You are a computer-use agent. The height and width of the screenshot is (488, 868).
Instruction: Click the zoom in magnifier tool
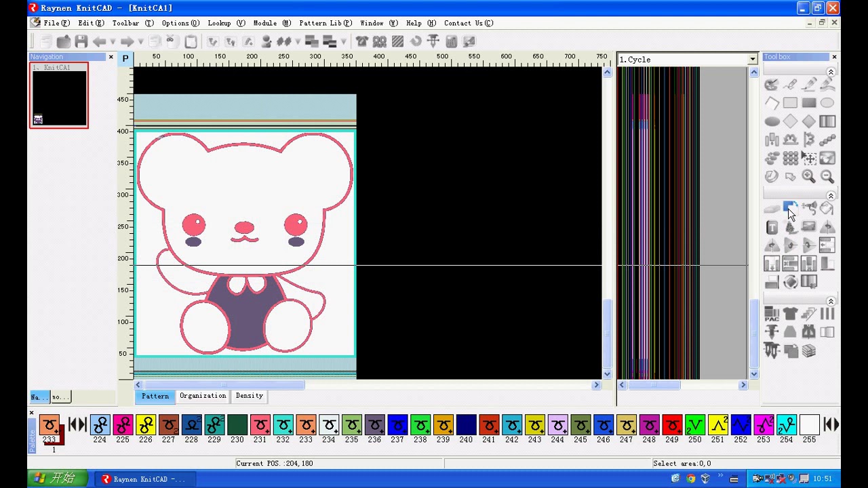808,176
